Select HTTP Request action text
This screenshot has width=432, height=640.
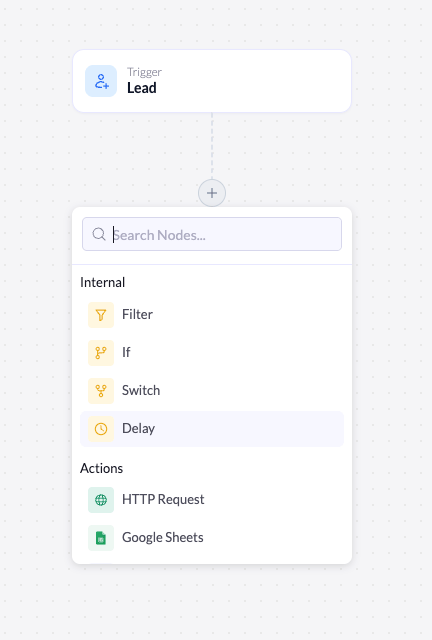coord(163,500)
